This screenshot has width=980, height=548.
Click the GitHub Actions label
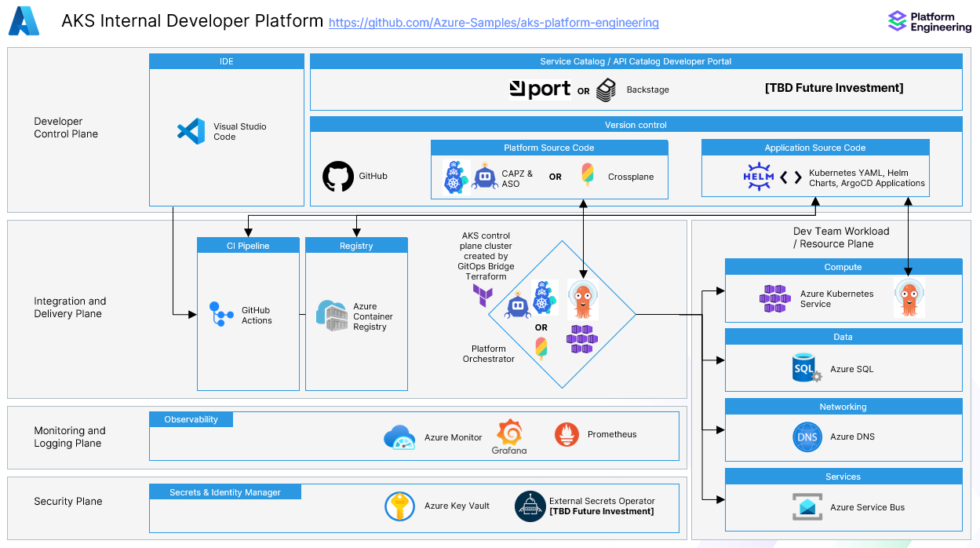point(257,315)
